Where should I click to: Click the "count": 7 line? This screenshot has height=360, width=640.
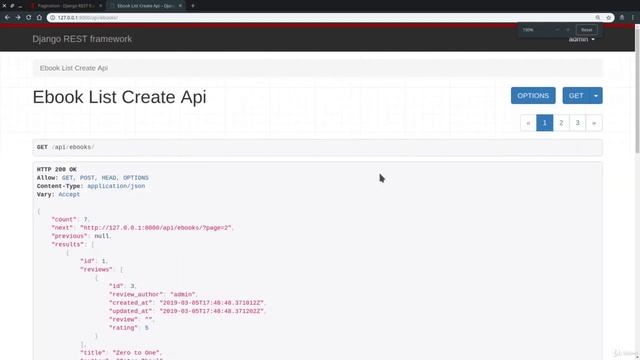(x=70, y=220)
